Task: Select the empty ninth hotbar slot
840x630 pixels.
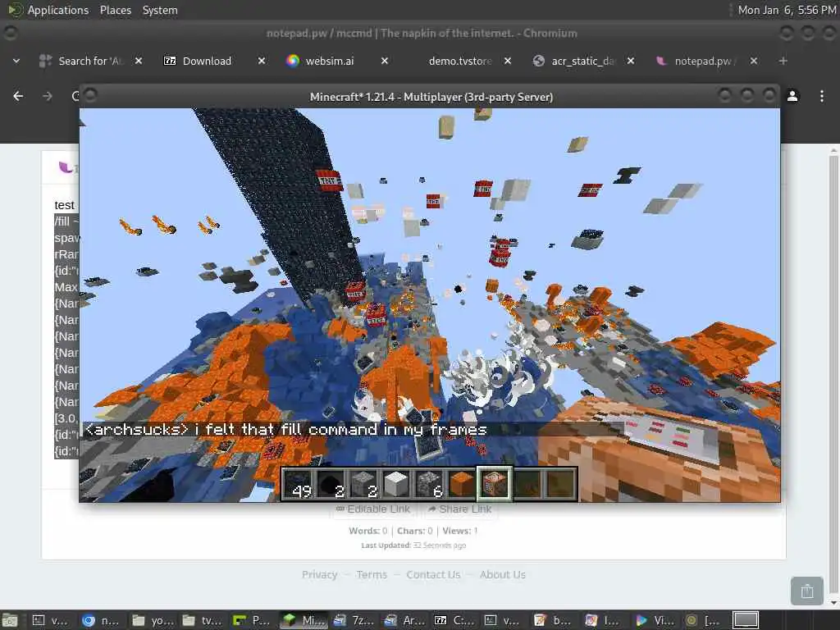Action: point(559,484)
